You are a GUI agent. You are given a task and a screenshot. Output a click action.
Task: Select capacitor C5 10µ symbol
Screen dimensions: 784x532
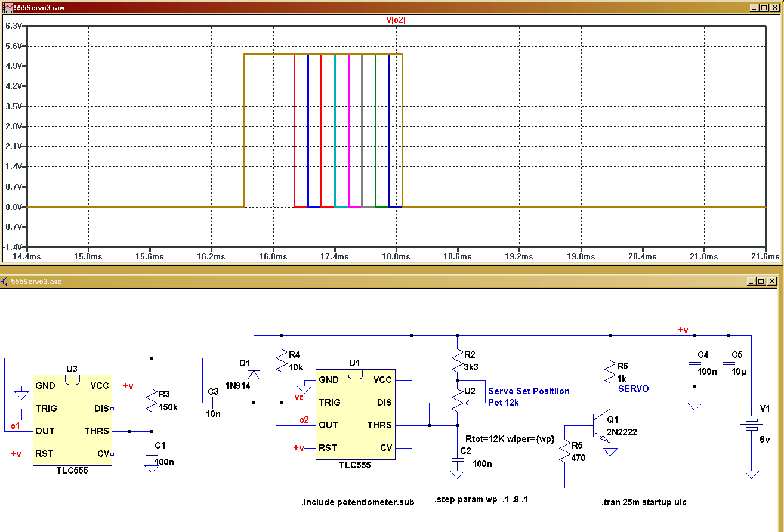pyautogui.click(x=729, y=363)
